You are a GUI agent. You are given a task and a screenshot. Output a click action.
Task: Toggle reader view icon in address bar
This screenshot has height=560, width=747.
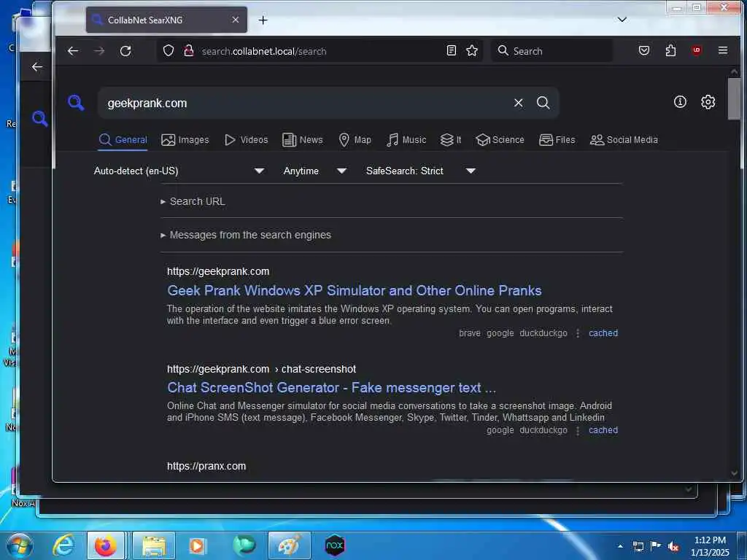click(451, 50)
